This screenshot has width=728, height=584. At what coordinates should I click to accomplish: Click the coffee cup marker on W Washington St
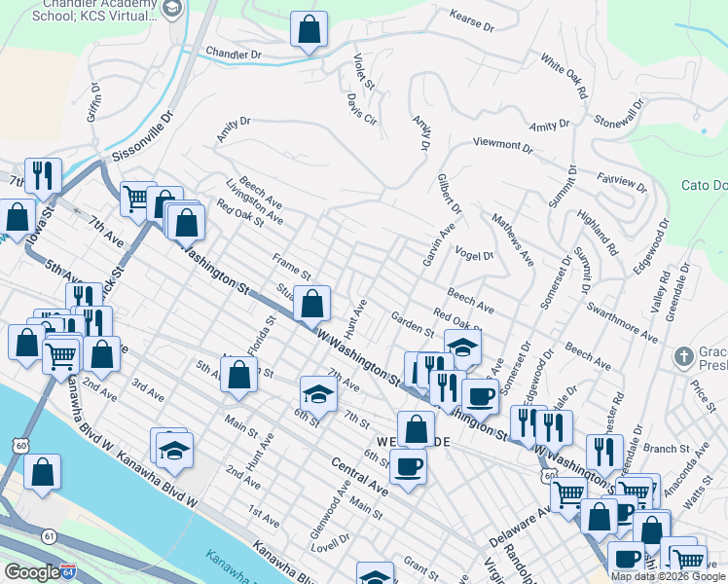[x=480, y=398]
